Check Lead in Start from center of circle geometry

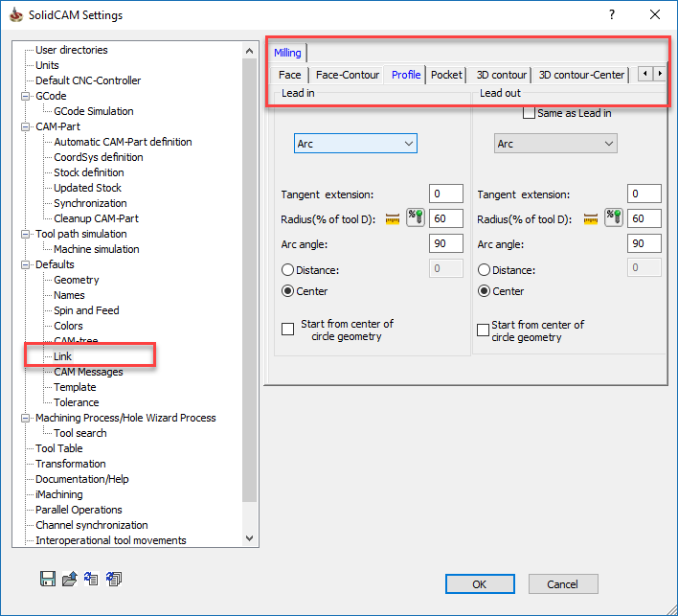pos(288,330)
